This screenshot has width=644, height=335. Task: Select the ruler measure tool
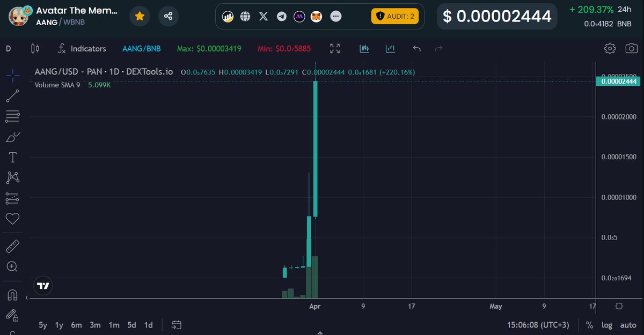pos(12,247)
